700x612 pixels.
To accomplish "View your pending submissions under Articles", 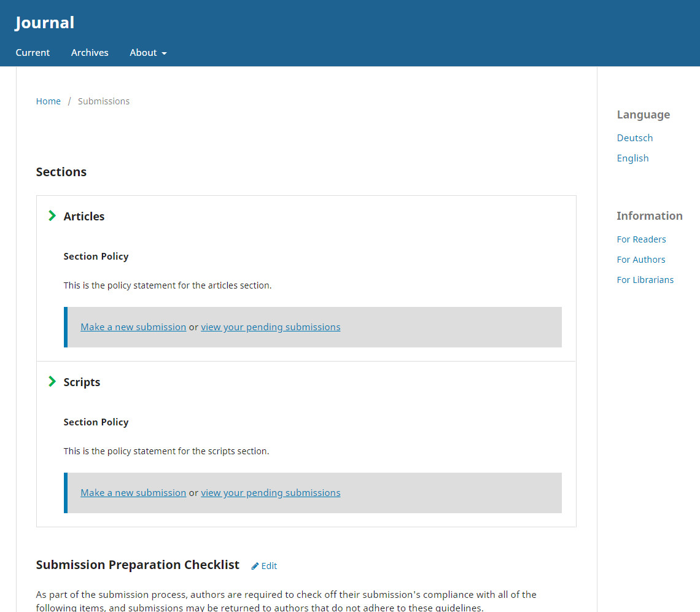I will (271, 327).
